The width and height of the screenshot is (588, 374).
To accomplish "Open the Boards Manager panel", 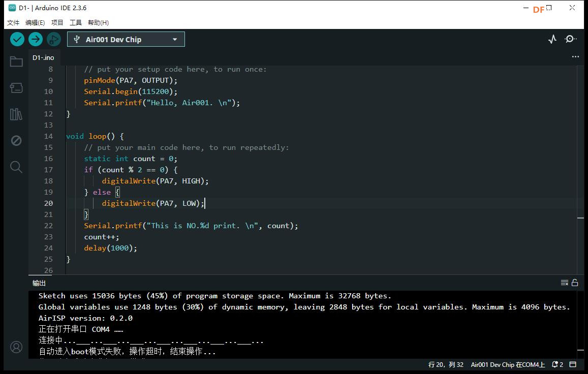I will pos(16,88).
